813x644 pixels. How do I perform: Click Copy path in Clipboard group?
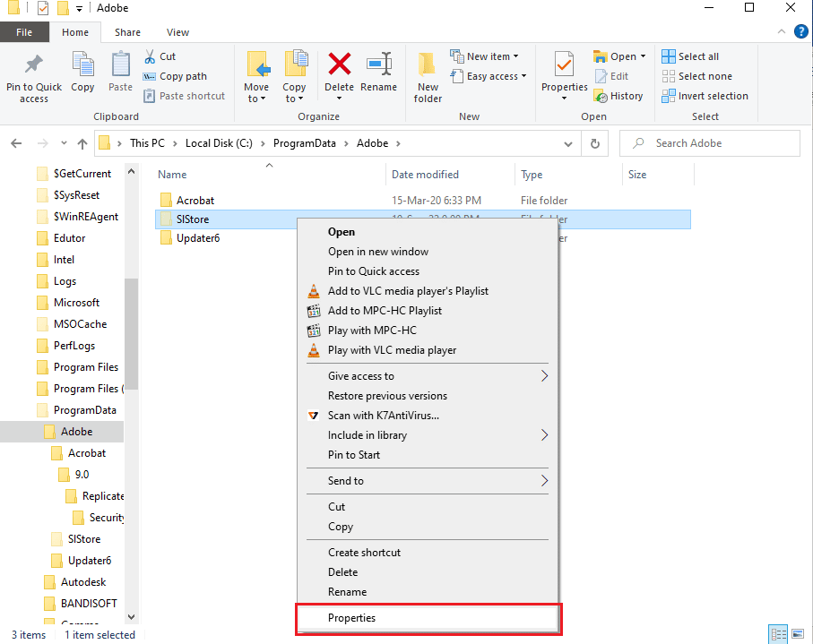pyautogui.click(x=176, y=76)
